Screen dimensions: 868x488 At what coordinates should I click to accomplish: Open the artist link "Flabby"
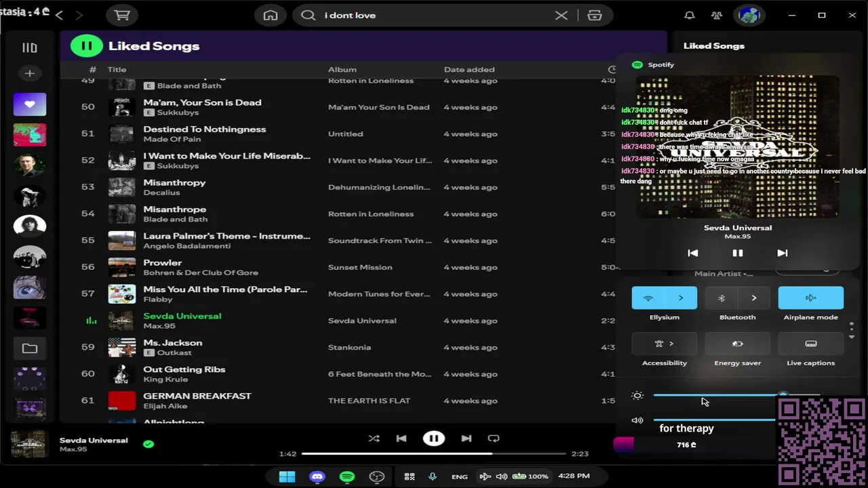158,299
